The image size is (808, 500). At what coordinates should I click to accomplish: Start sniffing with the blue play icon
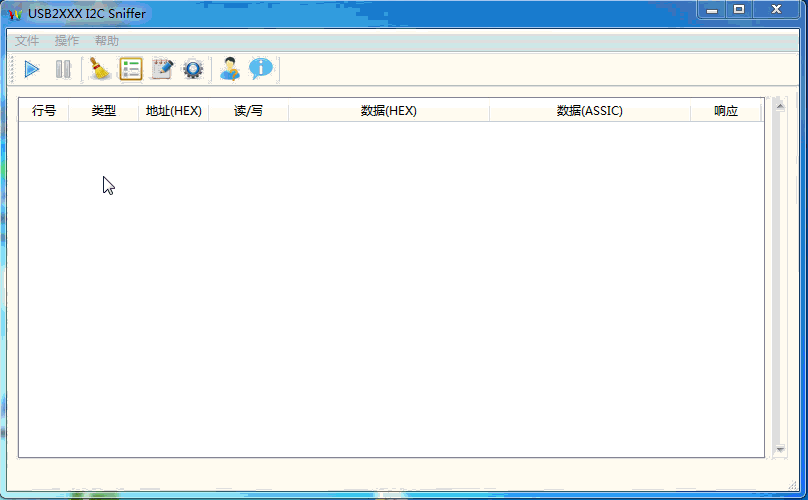click(32, 69)
